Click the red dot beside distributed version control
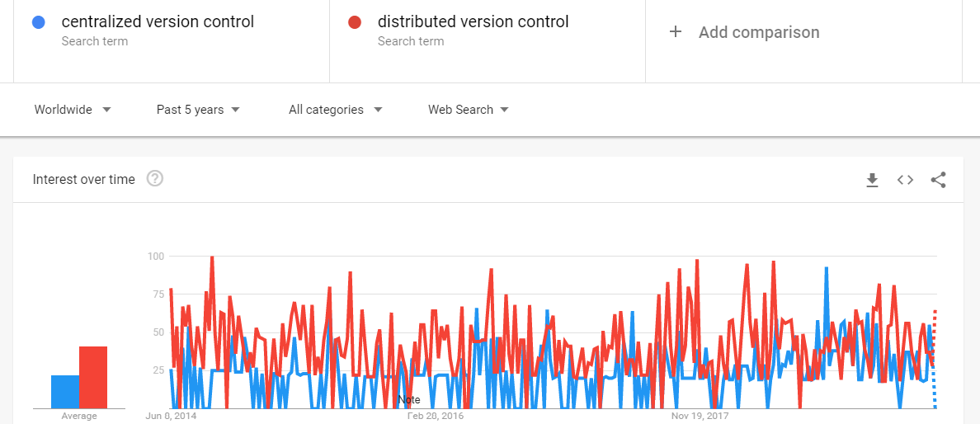Viewport: 980px width, 424px height. (x=355, y=22)
